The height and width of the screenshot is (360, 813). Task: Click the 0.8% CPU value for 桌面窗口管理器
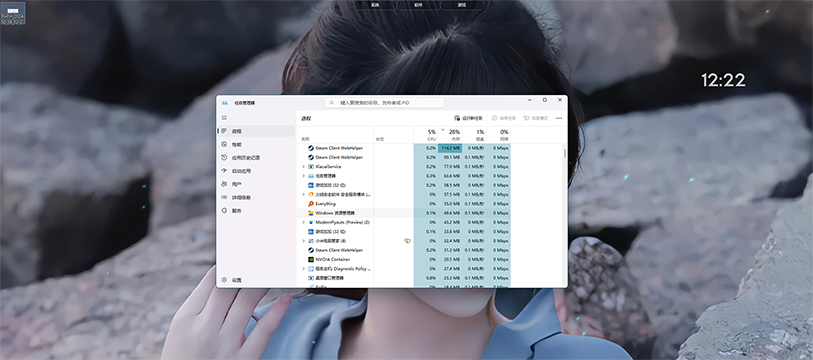(431, 278)
